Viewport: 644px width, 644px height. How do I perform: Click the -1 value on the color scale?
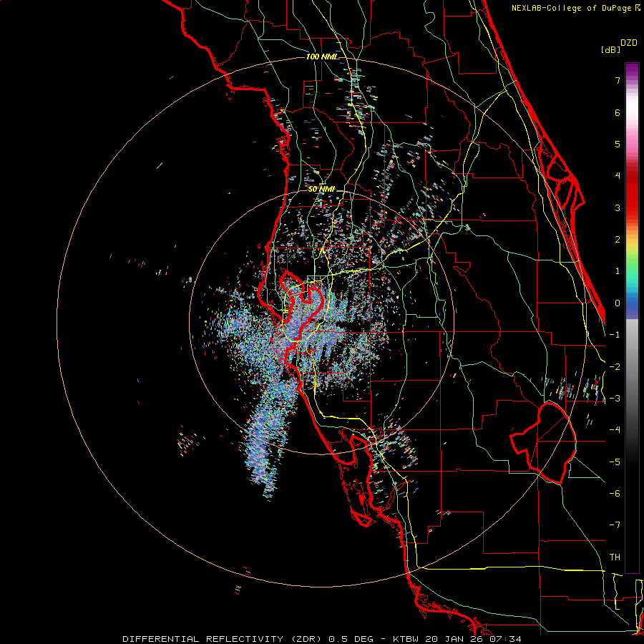click(615, 335)
